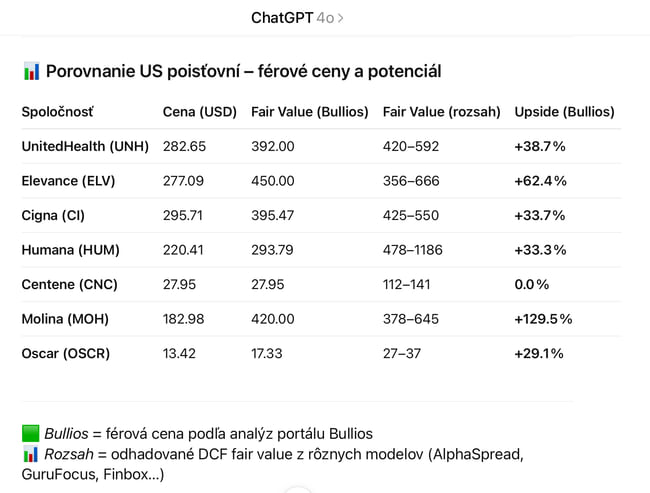Click Molina's +129.5% upside value
The image size is (650, 493).
click(543, 319)
